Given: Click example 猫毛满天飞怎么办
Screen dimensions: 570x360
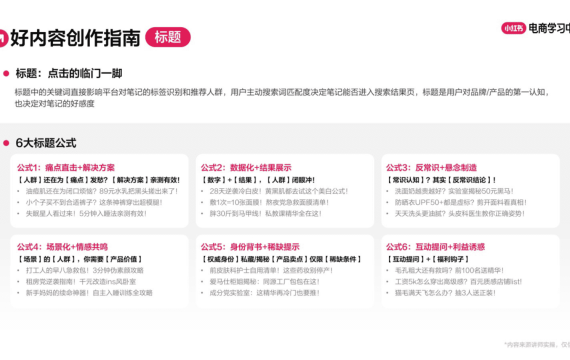Looking at the screenshot, I should 445,293.
